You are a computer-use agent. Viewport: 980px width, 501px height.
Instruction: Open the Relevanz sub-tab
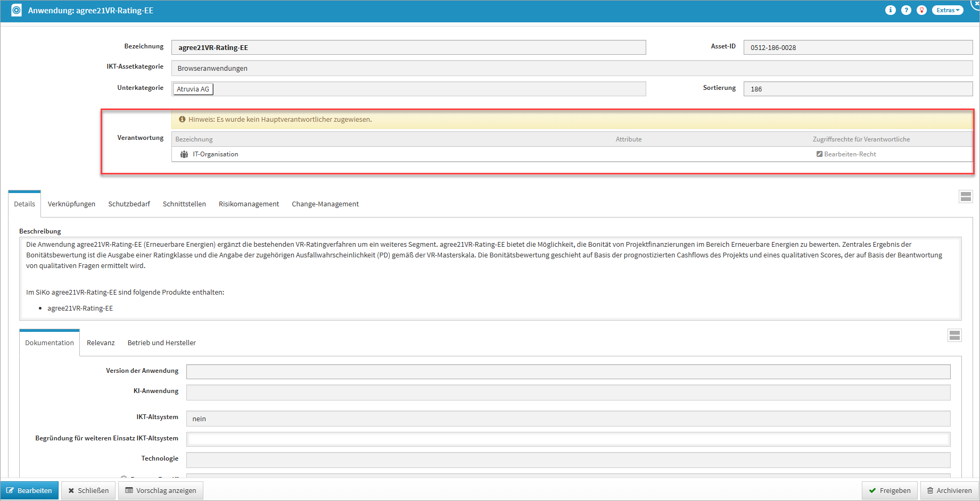[101, 343]
